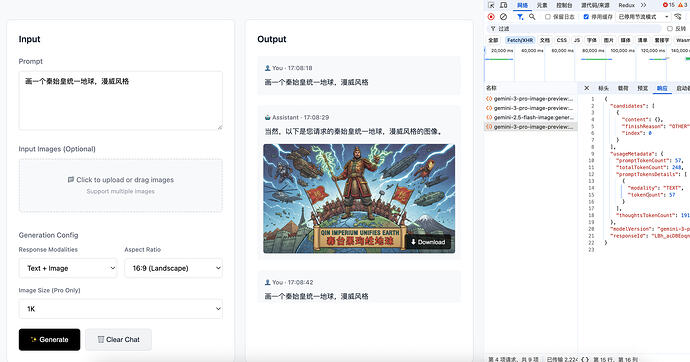Close the request details pane
The height and width of the screenshot is (362, 690).
point(587,88)
